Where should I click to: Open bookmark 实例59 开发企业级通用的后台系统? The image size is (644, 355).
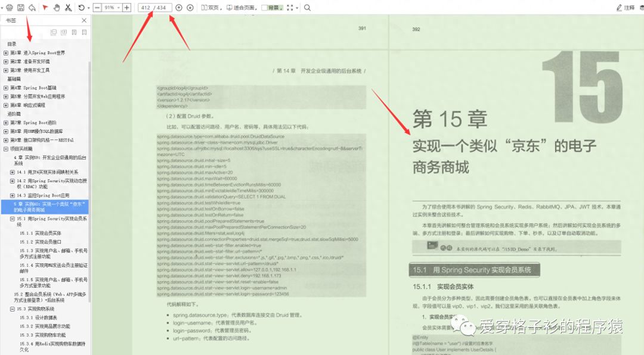pyautogui.click(x=49, y=160)
